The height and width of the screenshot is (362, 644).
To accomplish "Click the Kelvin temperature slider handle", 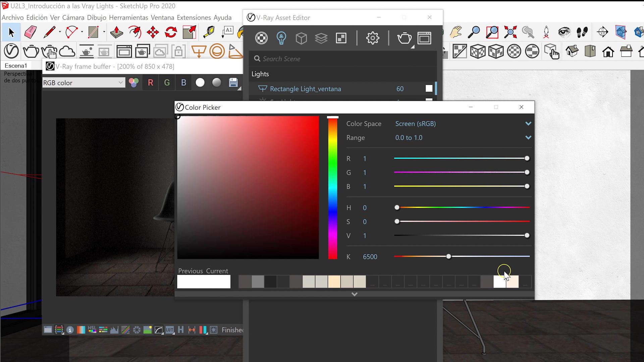I will click(x=448, y=256).
